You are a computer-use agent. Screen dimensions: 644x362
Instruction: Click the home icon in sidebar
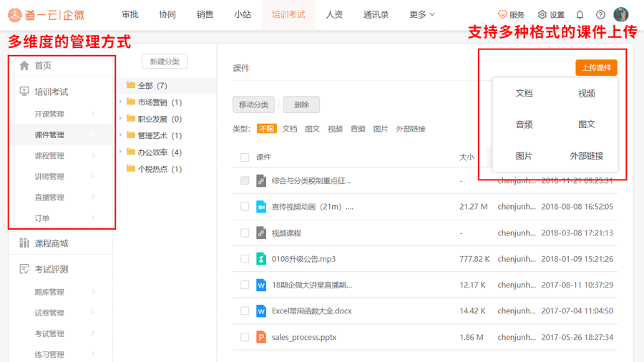[x=24, y=66]
